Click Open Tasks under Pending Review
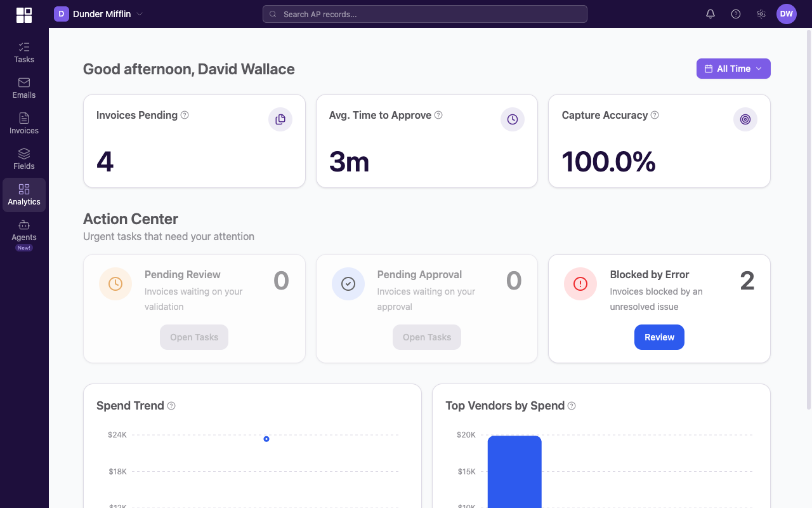Screen dimensions: 812x508 point(194,337)
